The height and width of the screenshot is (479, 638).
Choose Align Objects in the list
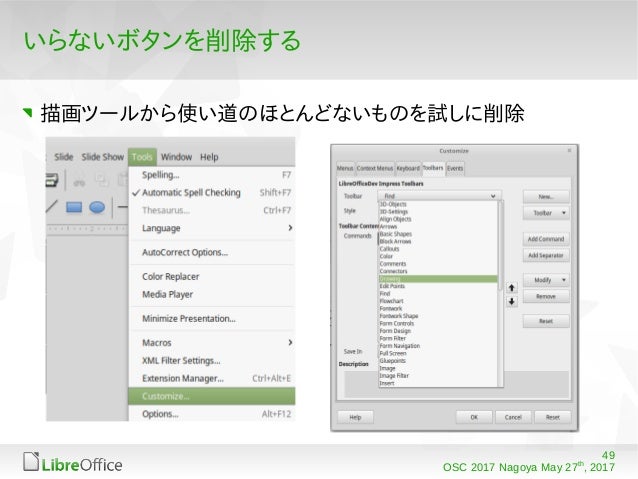tap(438, 219)
